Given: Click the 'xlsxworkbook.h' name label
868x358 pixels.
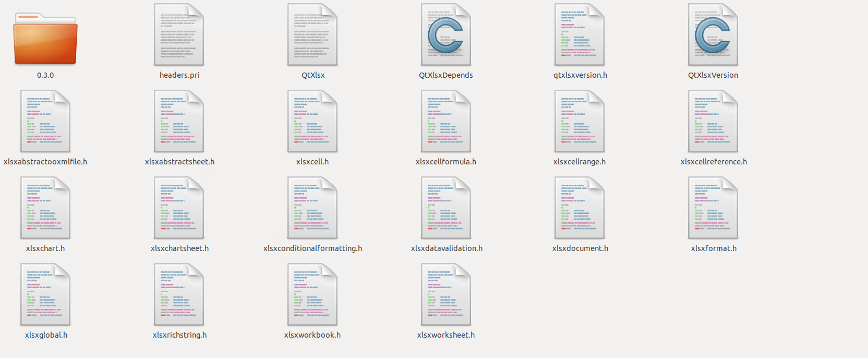Looking at the screenshot, I should pos(312,335).
